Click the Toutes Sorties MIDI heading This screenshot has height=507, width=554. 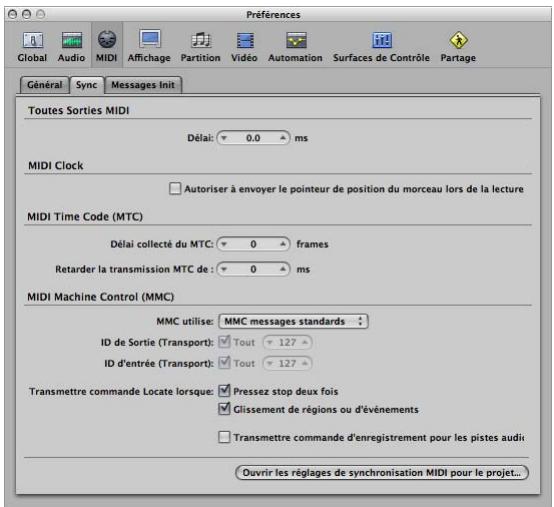click(79, 111)
